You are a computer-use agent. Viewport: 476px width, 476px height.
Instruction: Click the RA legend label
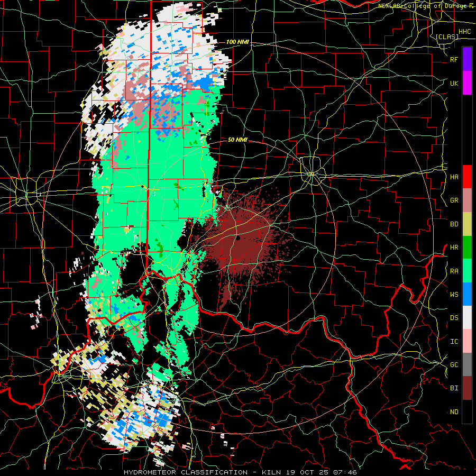[x=454, y=271]
